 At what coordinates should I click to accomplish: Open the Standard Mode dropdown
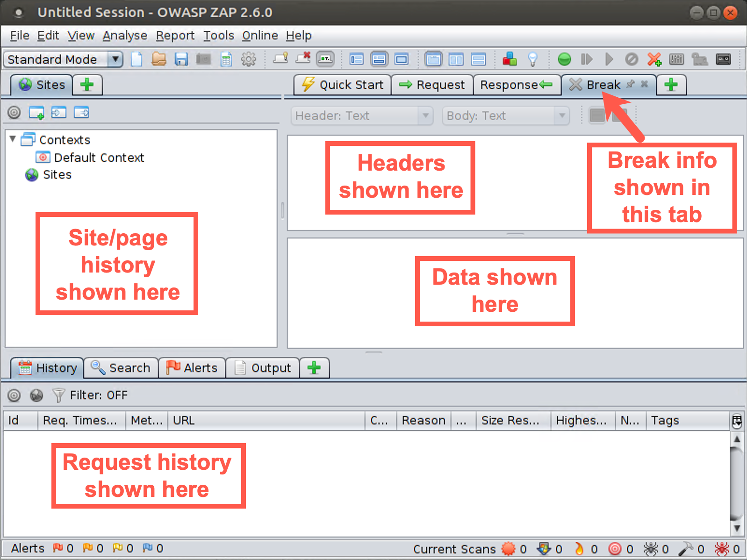[x=63, y=59]
